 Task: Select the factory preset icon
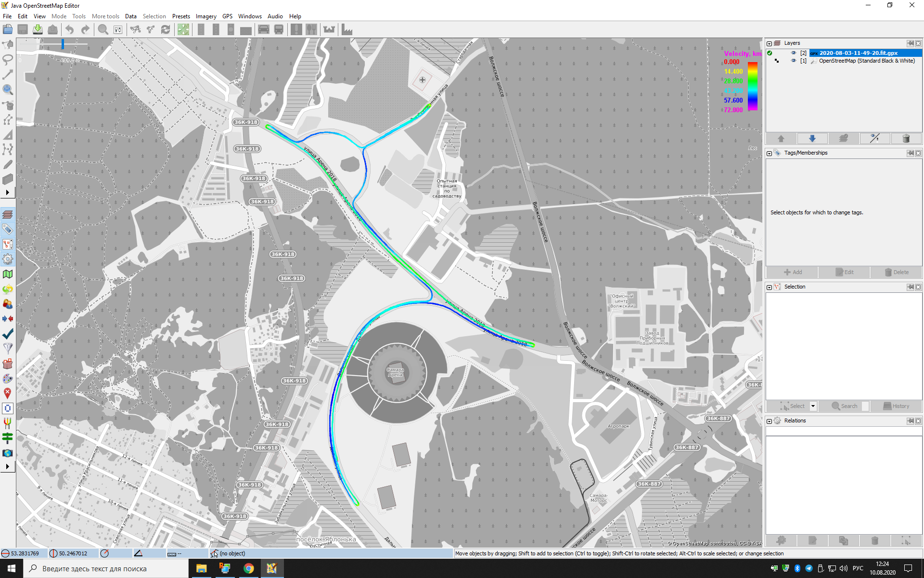[347, 30]
